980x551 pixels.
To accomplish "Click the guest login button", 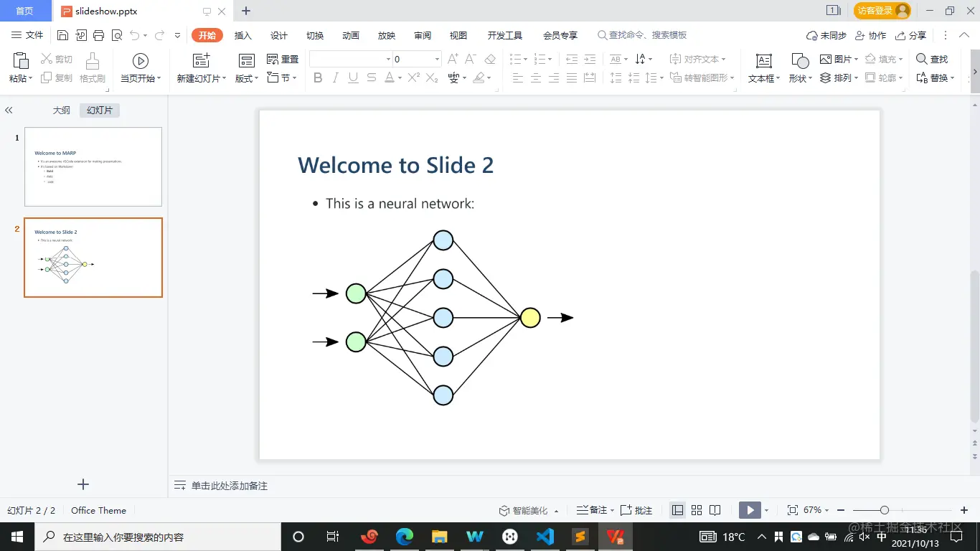I will click(x=882, y=10).
